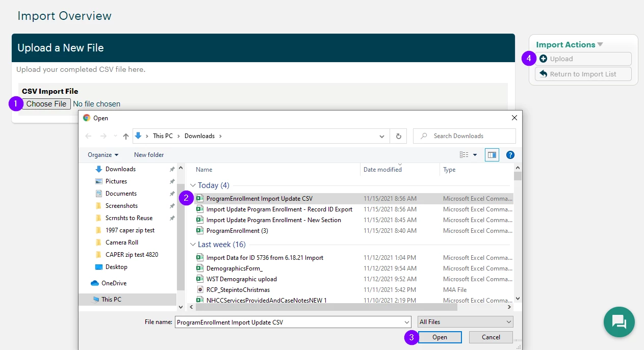
Task: Open recent locations dropdown arrow
Action: [115, 137]
